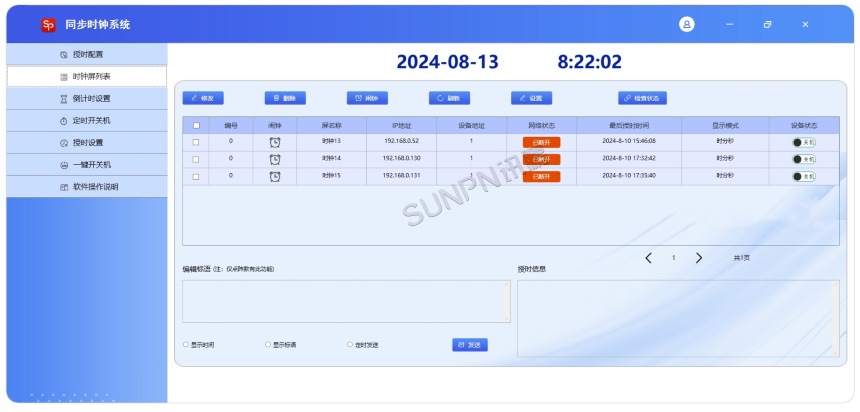Click the 修改 edit button
860x412 pixels.
click(x=203, y=98)
